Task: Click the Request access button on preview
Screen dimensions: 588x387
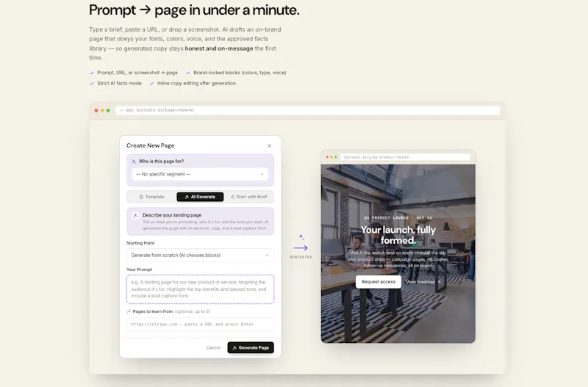Action: point(379,282)
